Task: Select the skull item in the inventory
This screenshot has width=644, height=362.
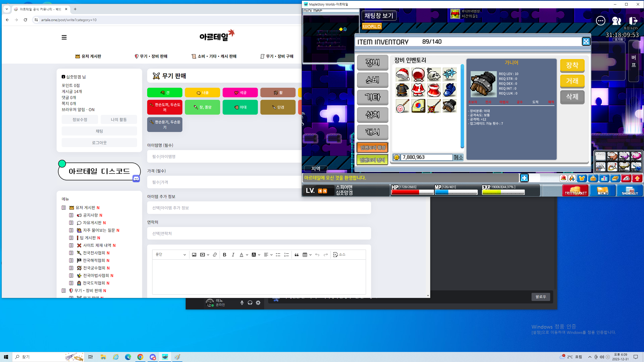Action: click(434, 74)
